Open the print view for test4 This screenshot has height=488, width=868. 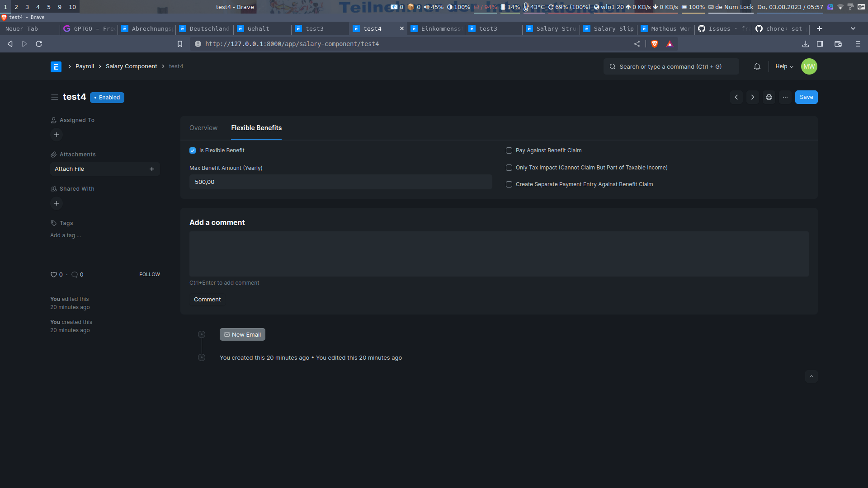point(769,97)
